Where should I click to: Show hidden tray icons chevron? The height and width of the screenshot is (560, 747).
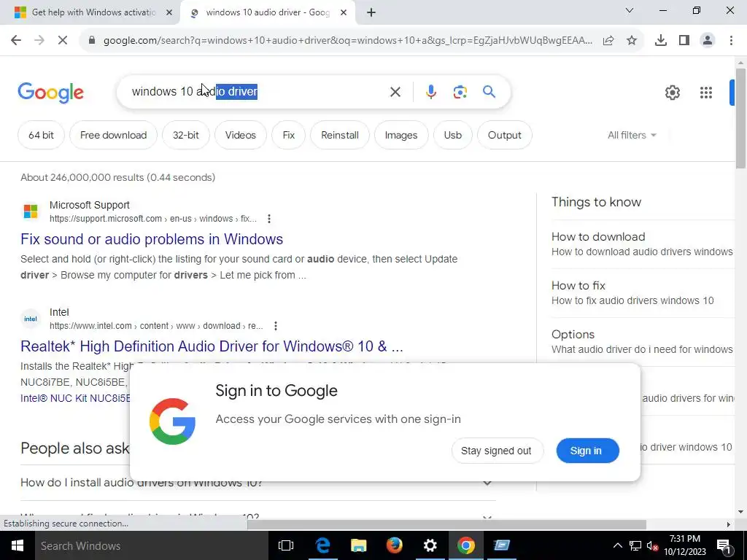click(x=617, y=545)
